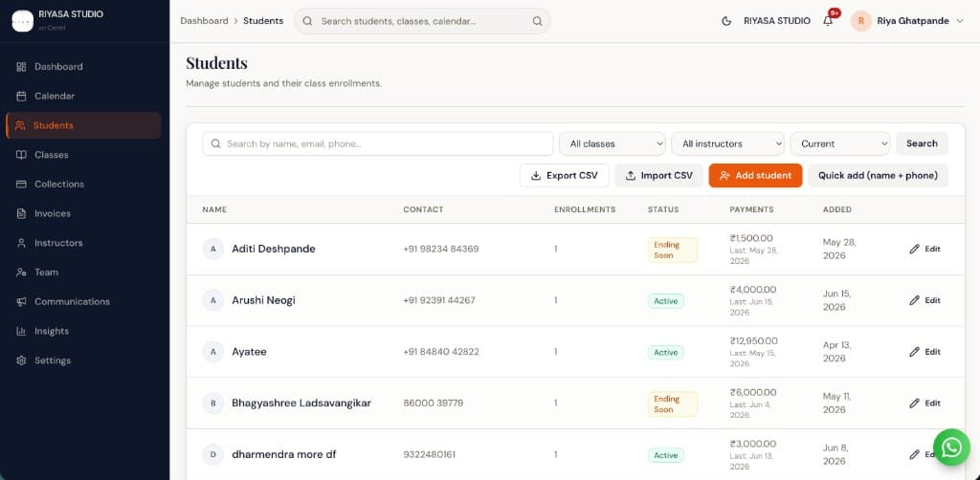Edit Aditi Deshpande's record
980x480 pixels.
point(925,249)
